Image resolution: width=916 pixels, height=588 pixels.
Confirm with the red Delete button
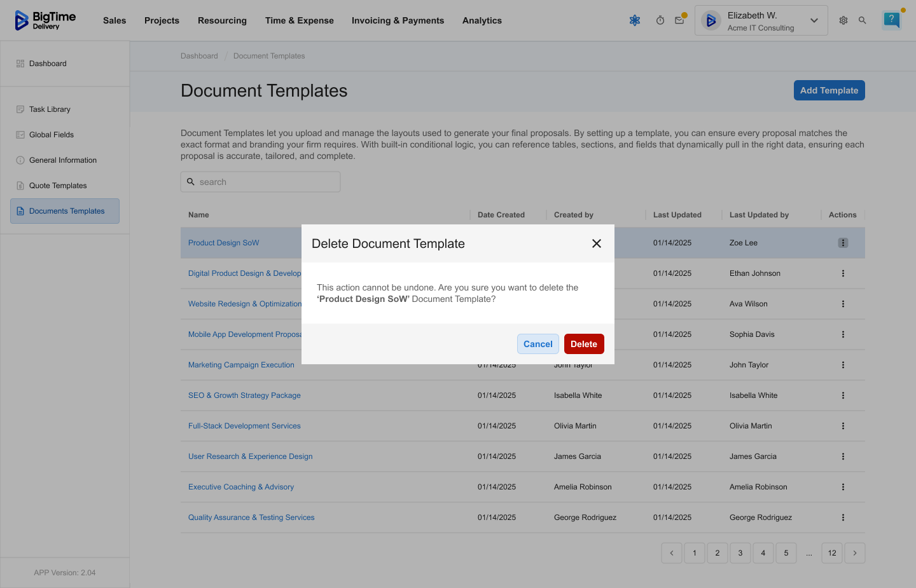[583, 344]
